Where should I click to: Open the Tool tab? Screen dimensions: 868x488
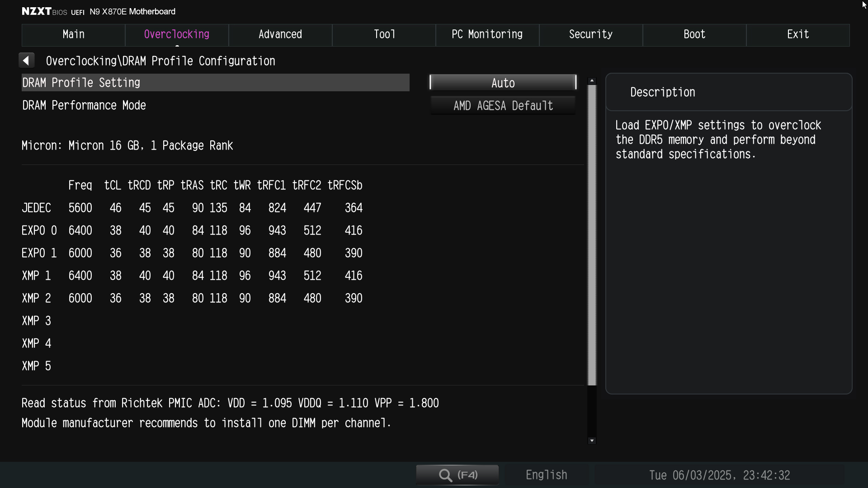click(384, 35)
